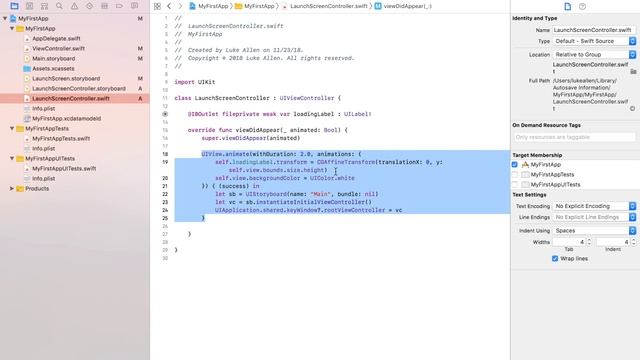Open the Issue navigator warning tab

tap(74, 6)
